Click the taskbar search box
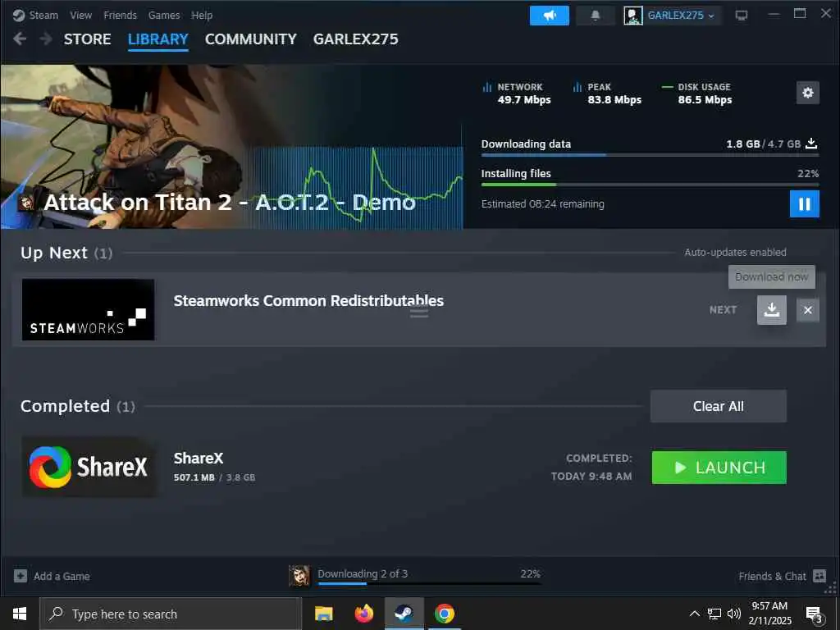Viewport: 840px width, 630px height. [x=171, y=614]
